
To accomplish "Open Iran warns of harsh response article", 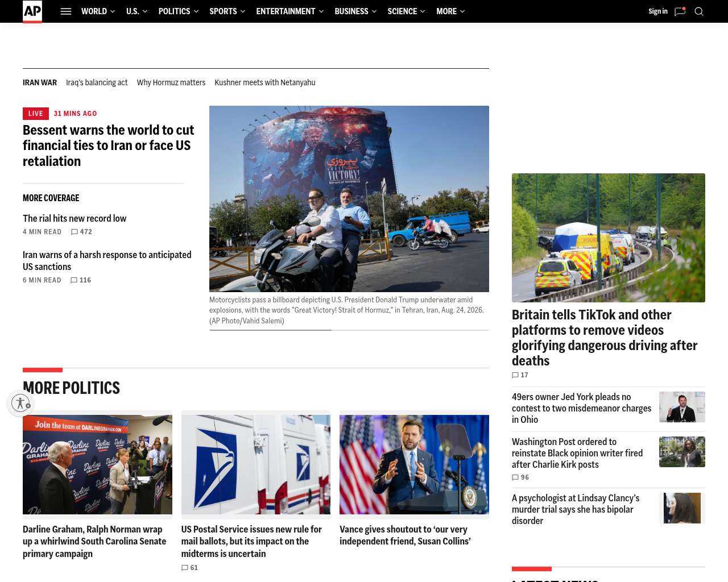I will click(x=107, y=261).
